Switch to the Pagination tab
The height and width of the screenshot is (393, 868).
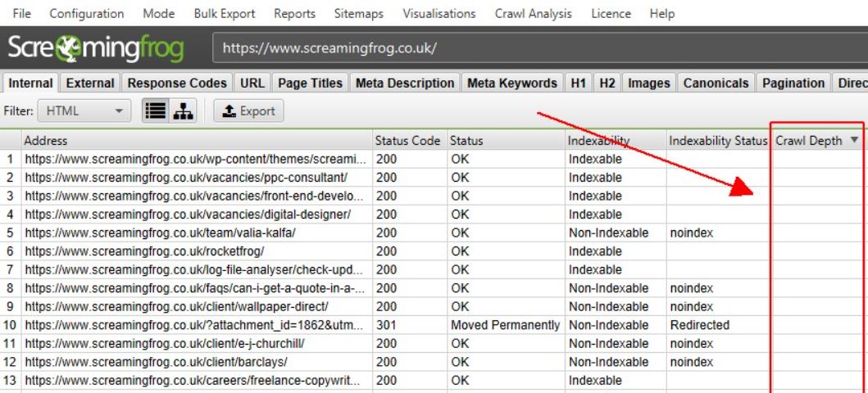[x=793, y=83]
